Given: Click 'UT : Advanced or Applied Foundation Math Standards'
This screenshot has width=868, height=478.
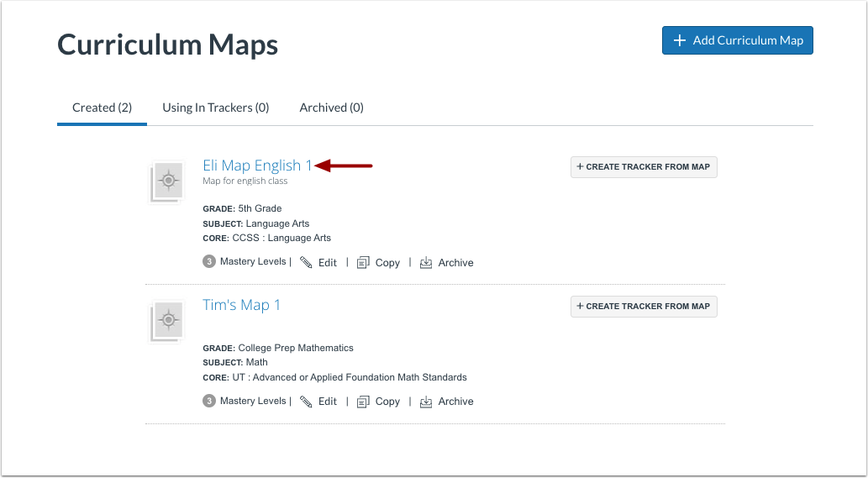Looking at the screenshot, I should (350, 377).
